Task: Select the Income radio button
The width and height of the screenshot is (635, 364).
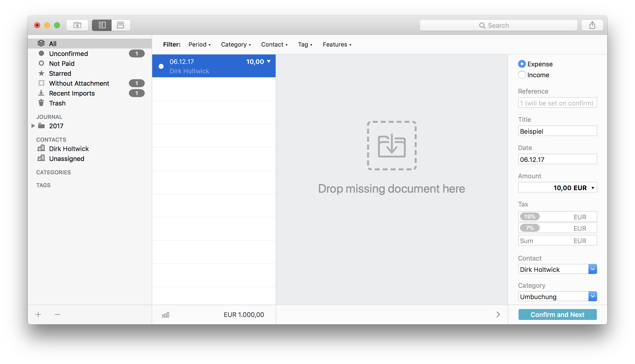Action: 522,75
